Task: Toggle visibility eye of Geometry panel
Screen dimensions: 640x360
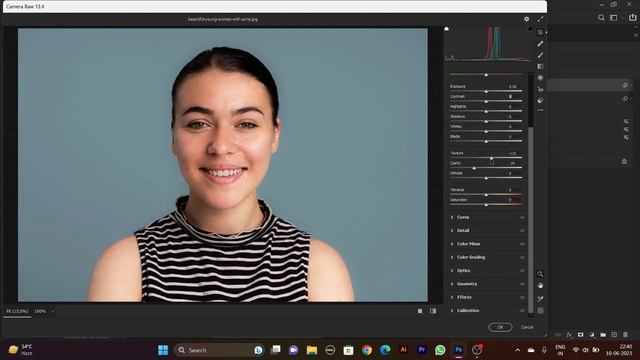Action: (x=522, y=284)
